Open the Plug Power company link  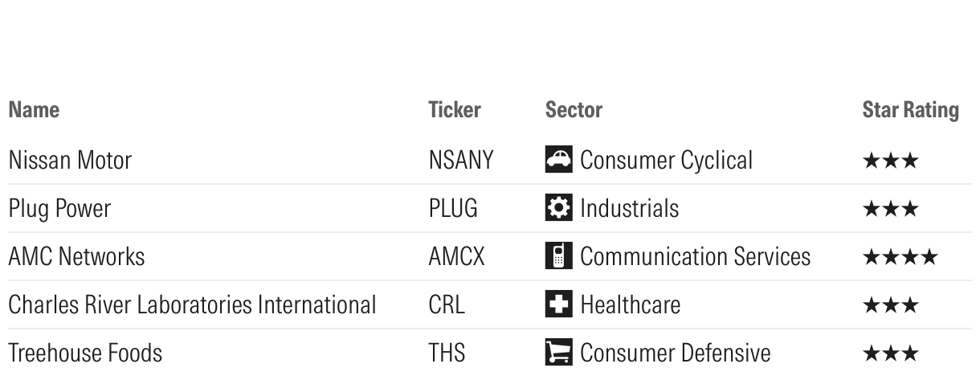(x=59, y=209)
